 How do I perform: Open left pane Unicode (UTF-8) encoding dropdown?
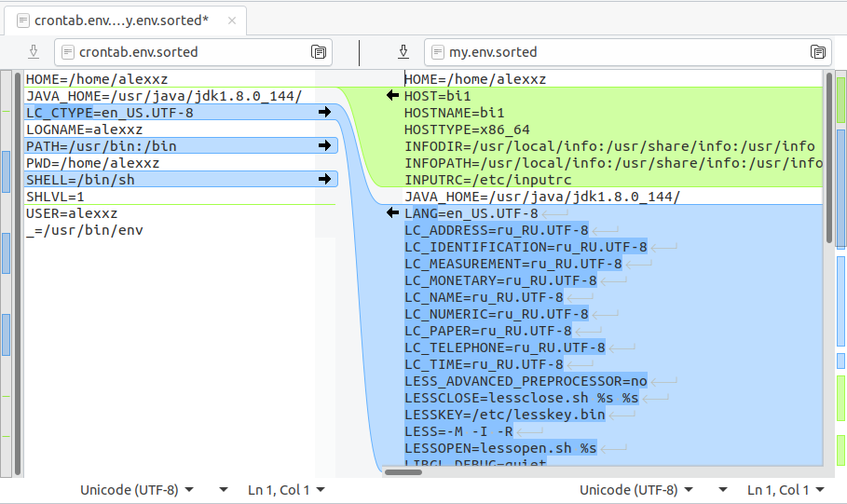coord(137,490)
